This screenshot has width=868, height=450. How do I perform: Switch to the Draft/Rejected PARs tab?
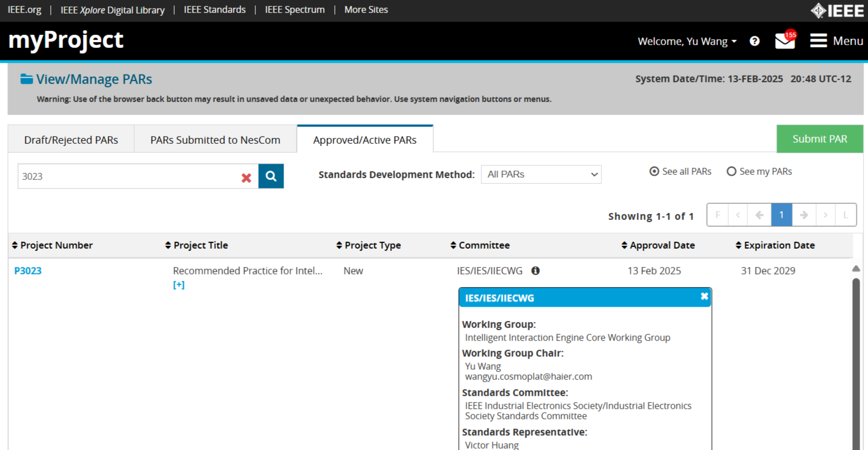(x=71, y=140)
